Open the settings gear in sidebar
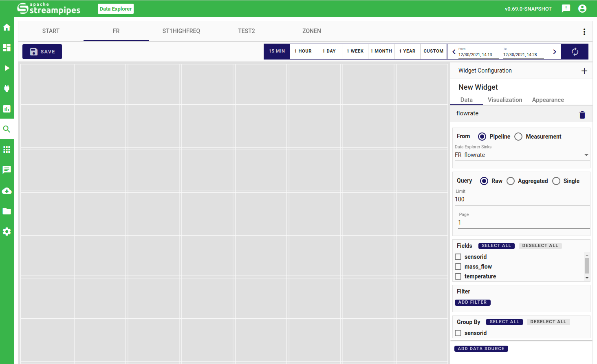The height and width of the screenshot is (364, 597). pos(7,232)
